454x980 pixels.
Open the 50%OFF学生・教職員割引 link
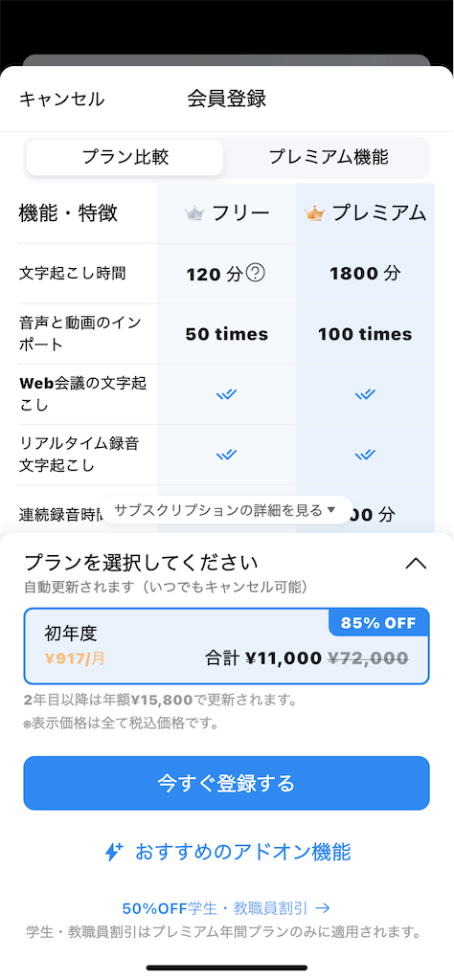[226, 908]
